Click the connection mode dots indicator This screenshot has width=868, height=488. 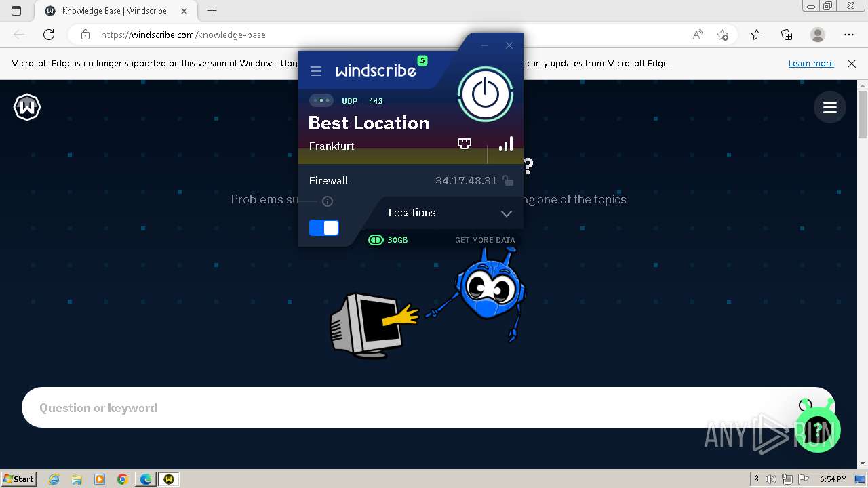[x=321, y=100]
